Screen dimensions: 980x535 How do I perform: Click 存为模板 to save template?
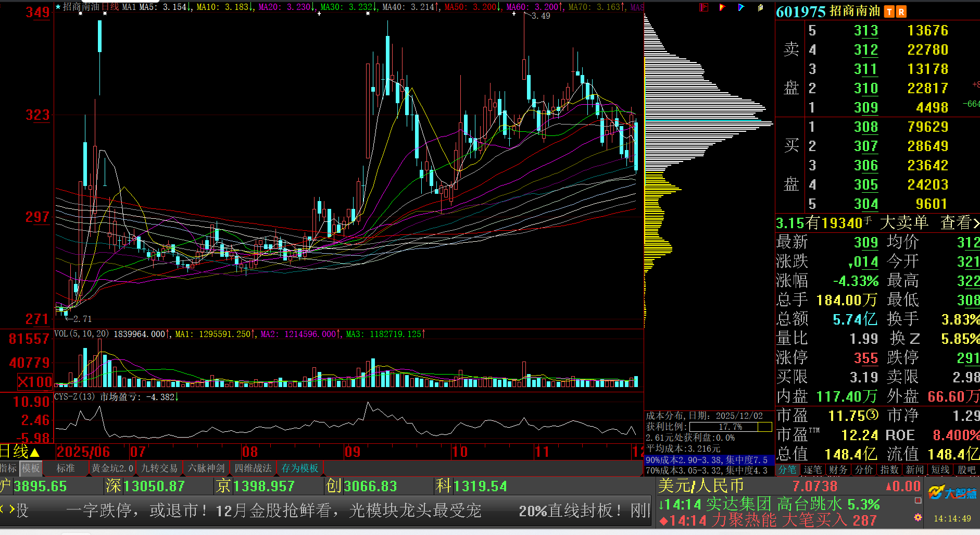coord(300,468)
